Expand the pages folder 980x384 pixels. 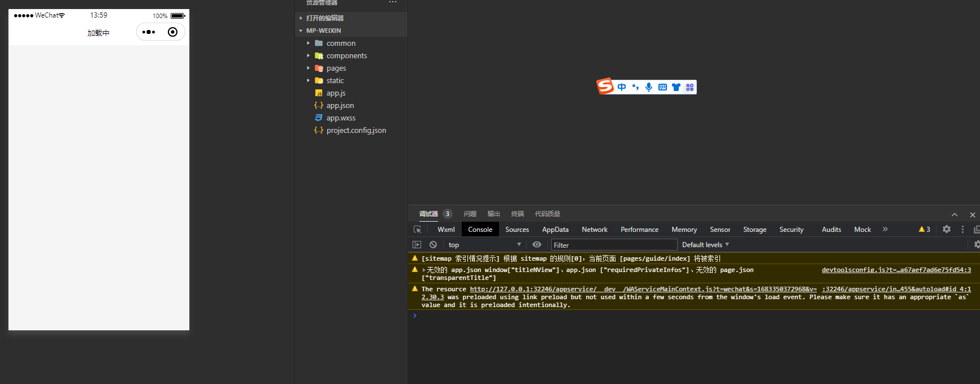pos(336,68)
